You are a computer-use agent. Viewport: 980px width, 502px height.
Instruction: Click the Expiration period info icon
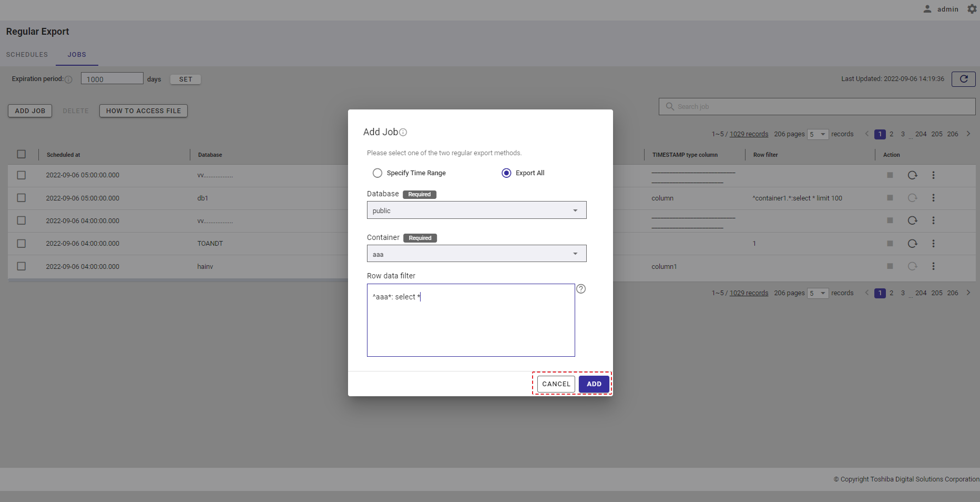point(68,79)
